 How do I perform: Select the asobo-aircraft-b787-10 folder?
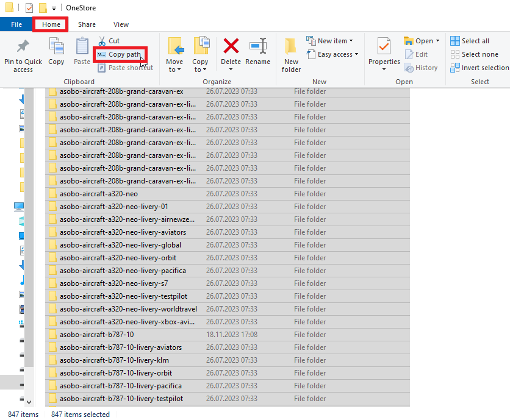[x=96, y=335]
